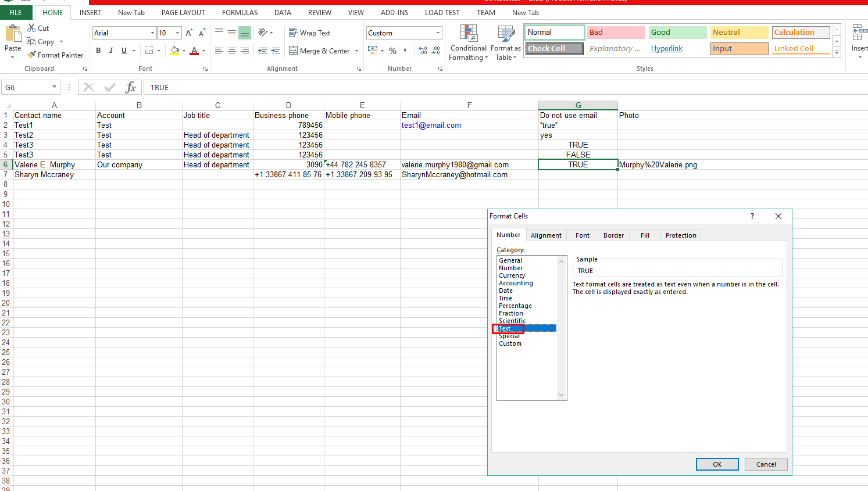Apply the Fill Color paint bucket

click(x=174, y=51)
